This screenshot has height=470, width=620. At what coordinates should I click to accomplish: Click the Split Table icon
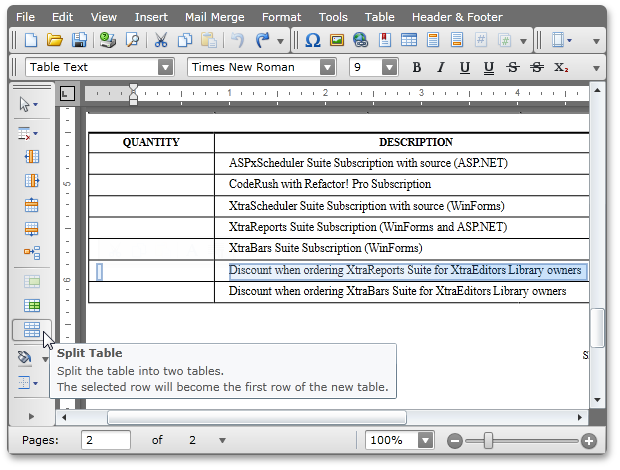[32, 330]
